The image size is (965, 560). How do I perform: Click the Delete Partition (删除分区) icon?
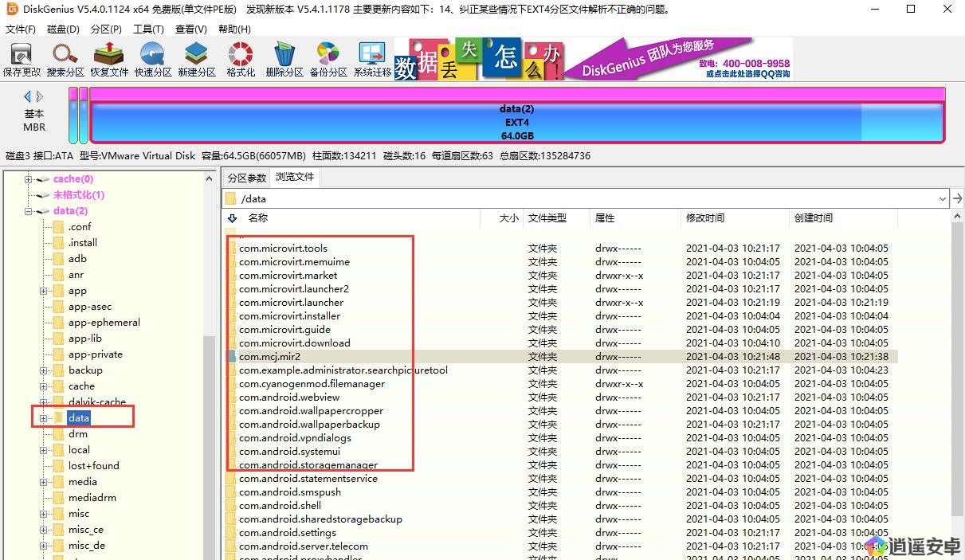284,59
